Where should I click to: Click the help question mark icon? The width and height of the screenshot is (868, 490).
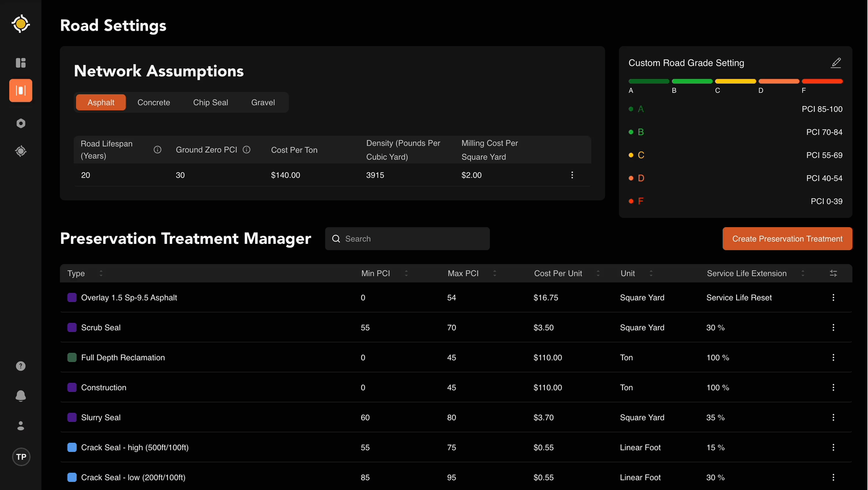pos(21,366)
